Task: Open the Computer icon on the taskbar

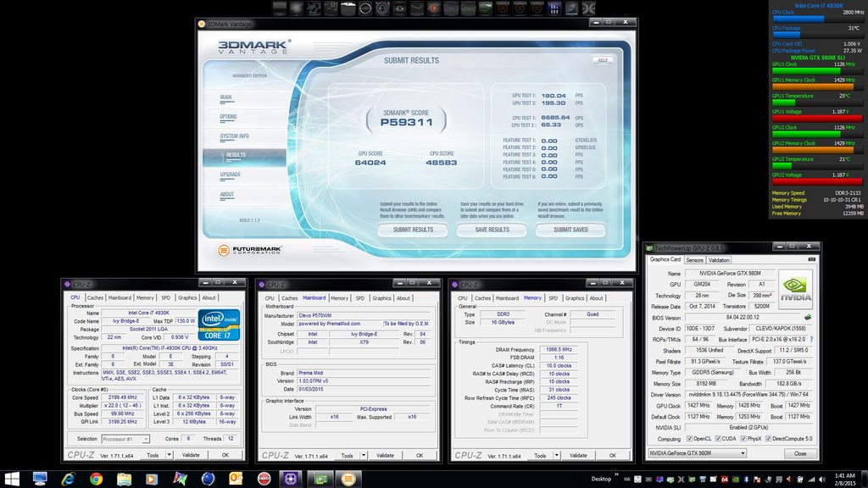Action: tap(40, 479)
